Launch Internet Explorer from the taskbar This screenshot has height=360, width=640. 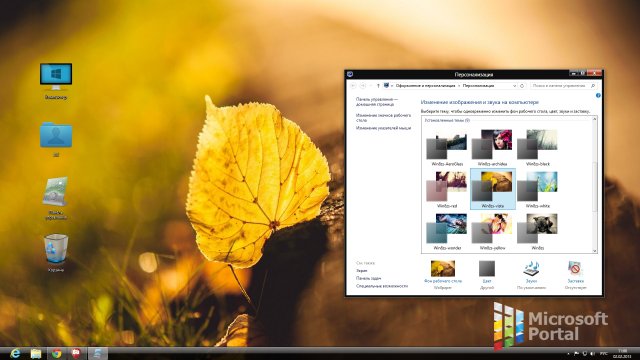(15, 353)
